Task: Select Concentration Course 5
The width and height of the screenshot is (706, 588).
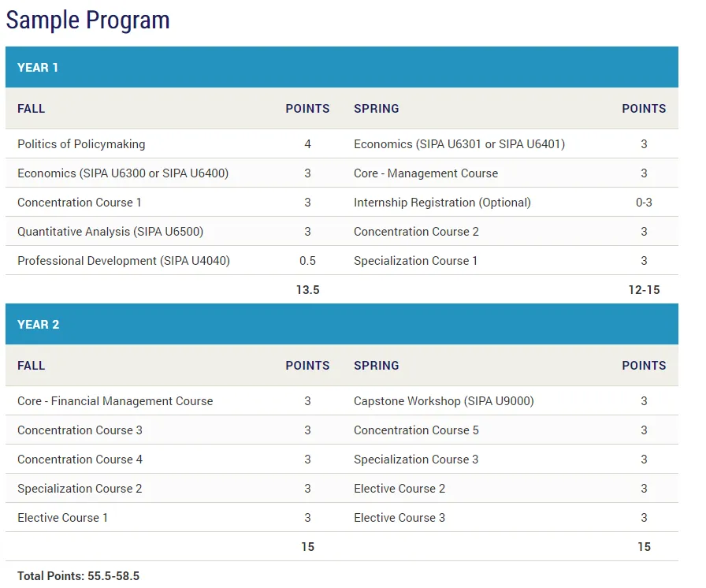Action: point(416,430)
